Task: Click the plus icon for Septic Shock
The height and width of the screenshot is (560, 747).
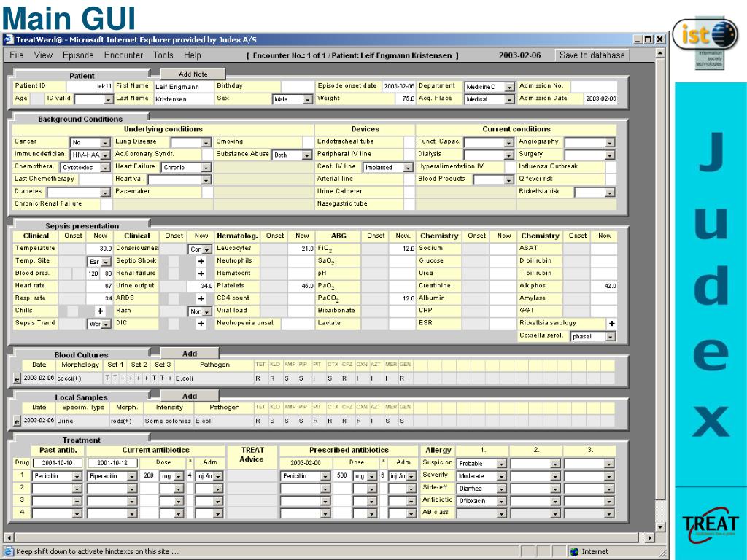Action: coord(201,262)
